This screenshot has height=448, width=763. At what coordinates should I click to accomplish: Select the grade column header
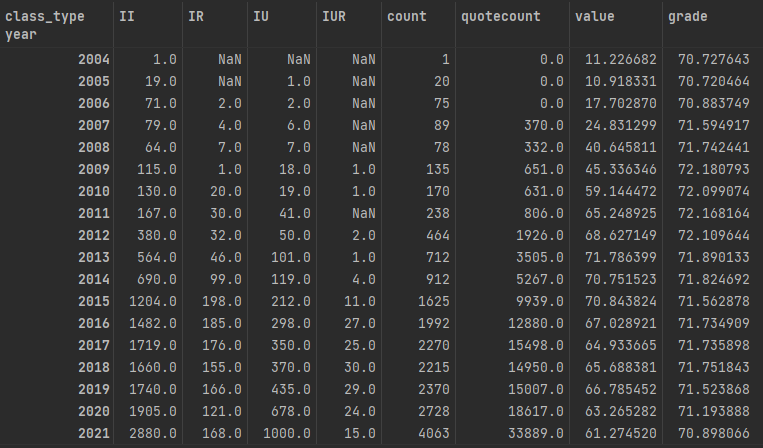pos(687,17)
